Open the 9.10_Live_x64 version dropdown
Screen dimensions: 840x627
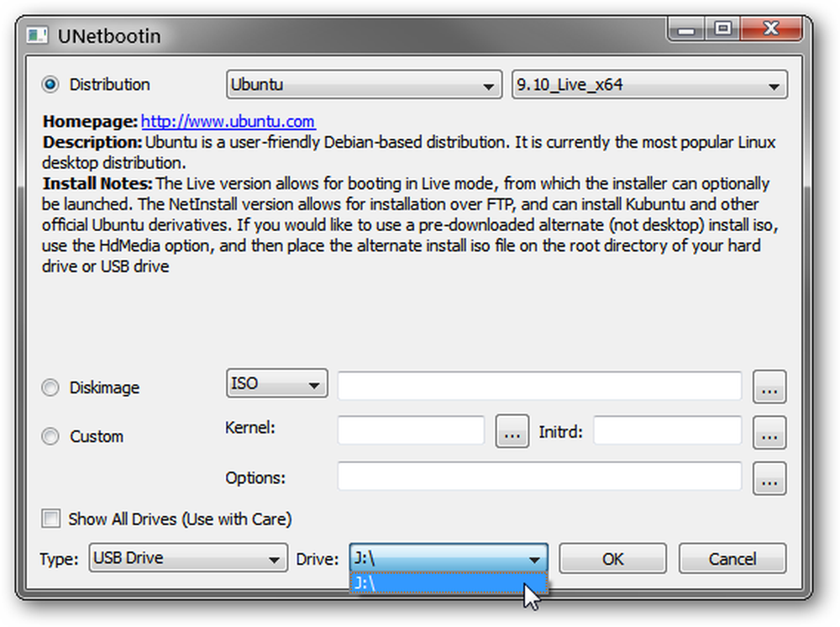(x=649, y=85)
